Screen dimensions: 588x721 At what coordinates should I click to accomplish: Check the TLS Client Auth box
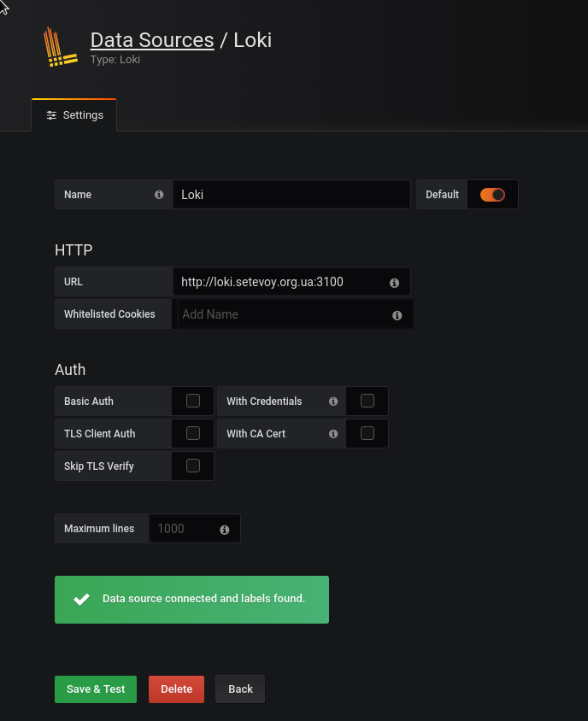coord(193,433)
